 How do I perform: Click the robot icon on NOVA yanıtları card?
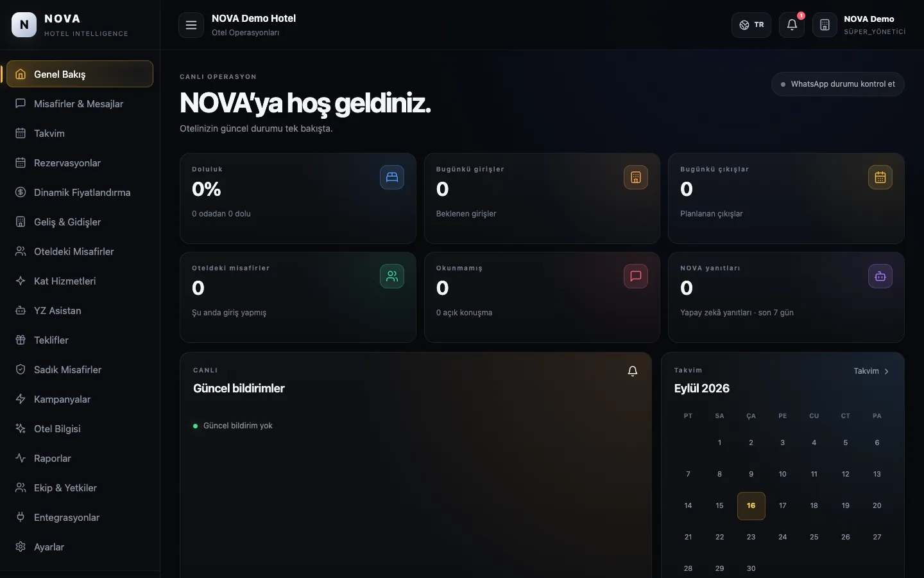pyautogui.click(x=880, y=276)
